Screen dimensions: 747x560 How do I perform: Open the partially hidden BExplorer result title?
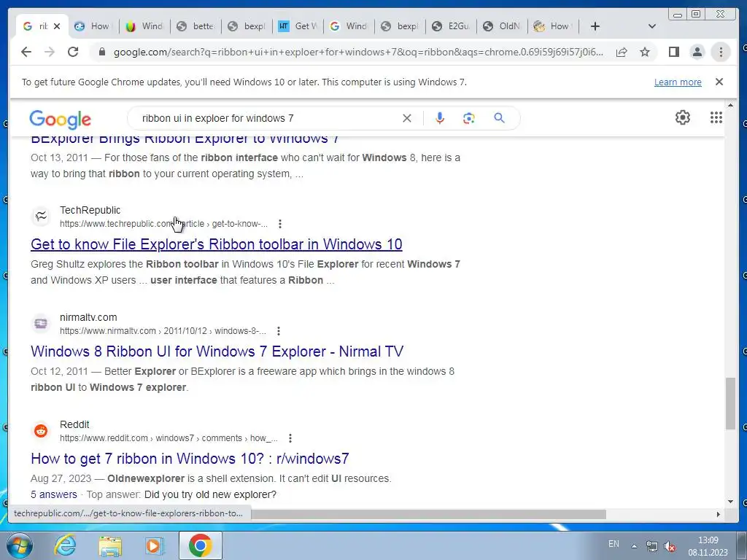pos(185,140)
